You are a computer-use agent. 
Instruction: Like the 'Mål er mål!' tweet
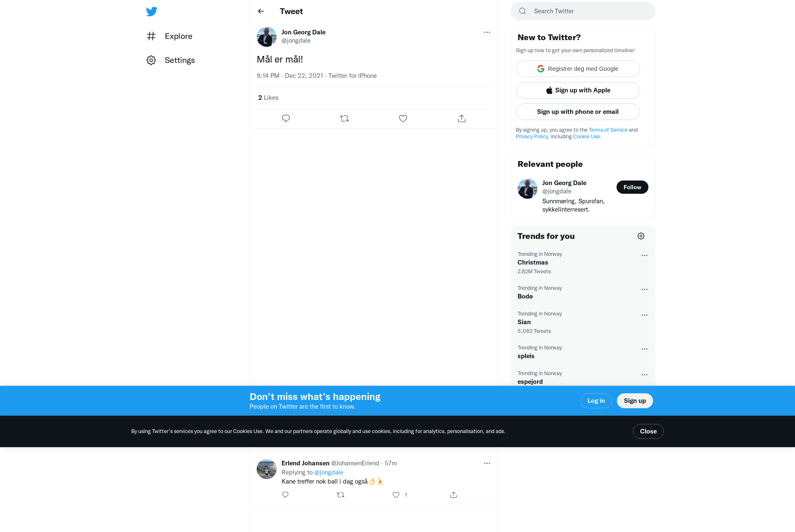pos(403,118)
